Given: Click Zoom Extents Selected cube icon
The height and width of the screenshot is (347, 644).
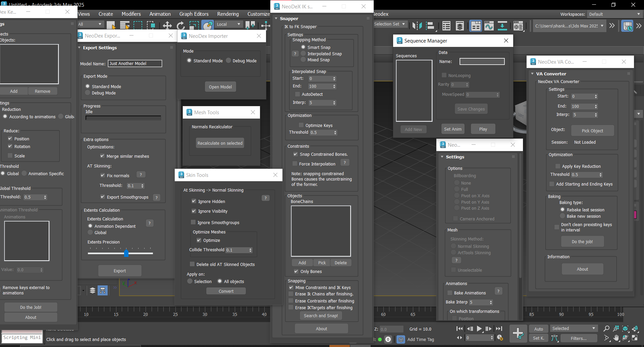Looking at the screenshot, I should tap(625, 329).
